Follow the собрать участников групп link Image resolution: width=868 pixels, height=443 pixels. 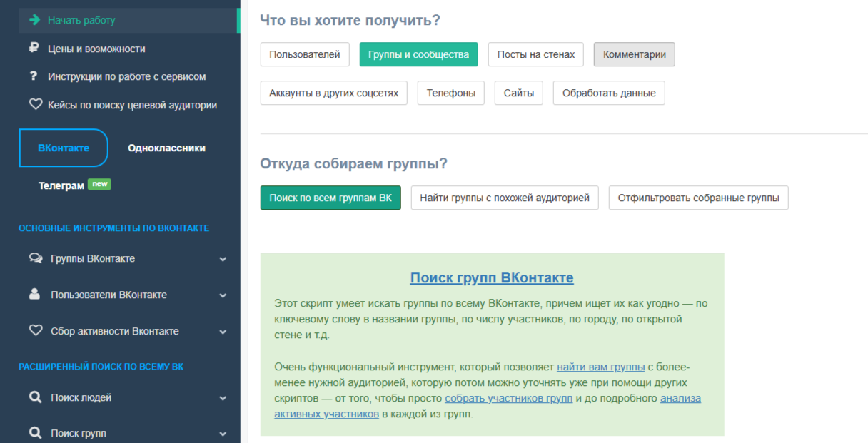click(508, 398)
